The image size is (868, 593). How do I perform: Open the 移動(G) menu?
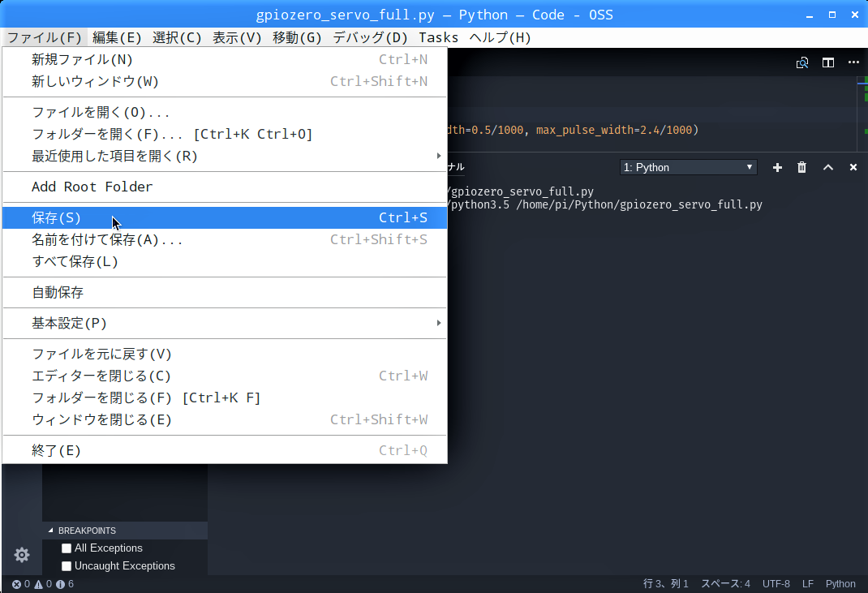(297, 37)
